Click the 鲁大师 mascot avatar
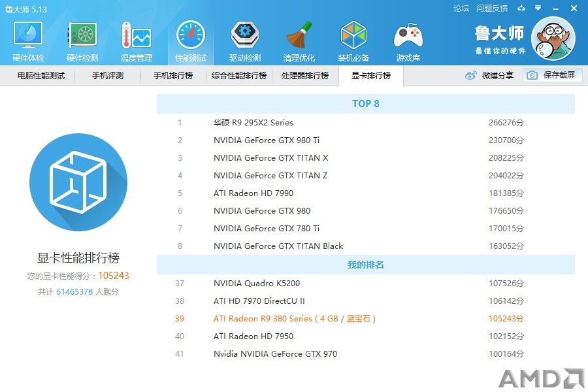The height and width of the screenshot is (392, 588). pyautogui.click(x=553, y=39)
